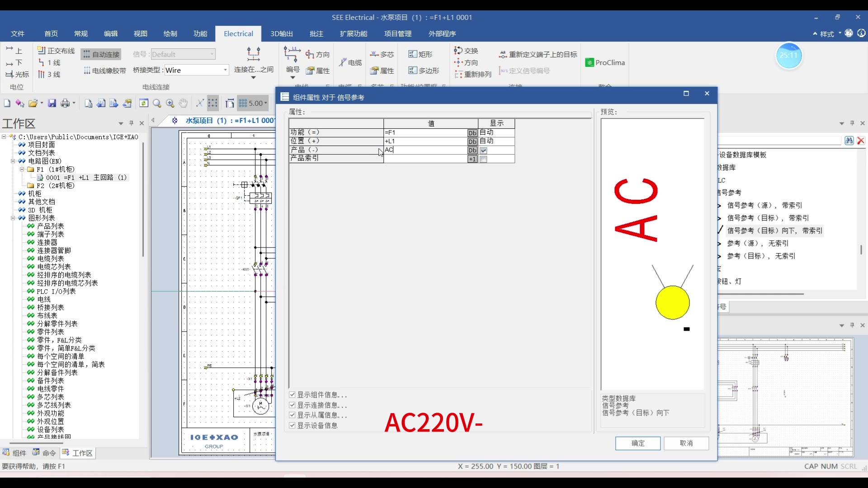
Task: Click the Db button in the 功能 row
Action: 472,133
